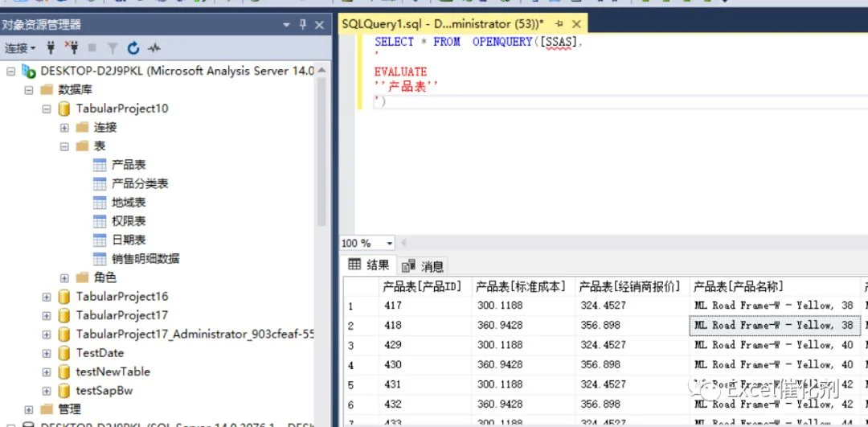
Task: Select TabularProject17_Administrator database in tree
Action: coord(195,335)
